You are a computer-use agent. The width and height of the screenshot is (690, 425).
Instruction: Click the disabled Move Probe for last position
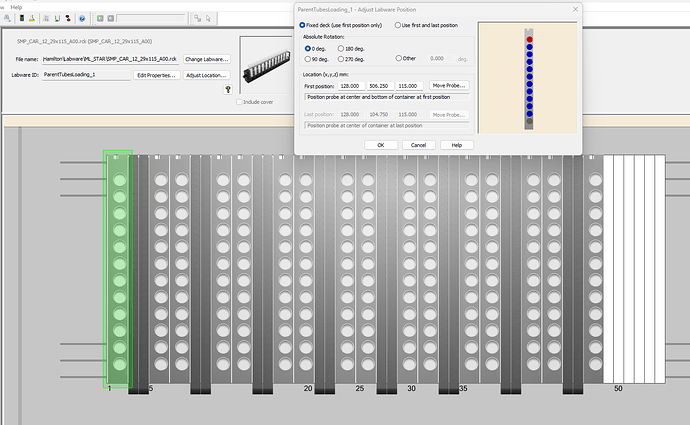[449, 114]
